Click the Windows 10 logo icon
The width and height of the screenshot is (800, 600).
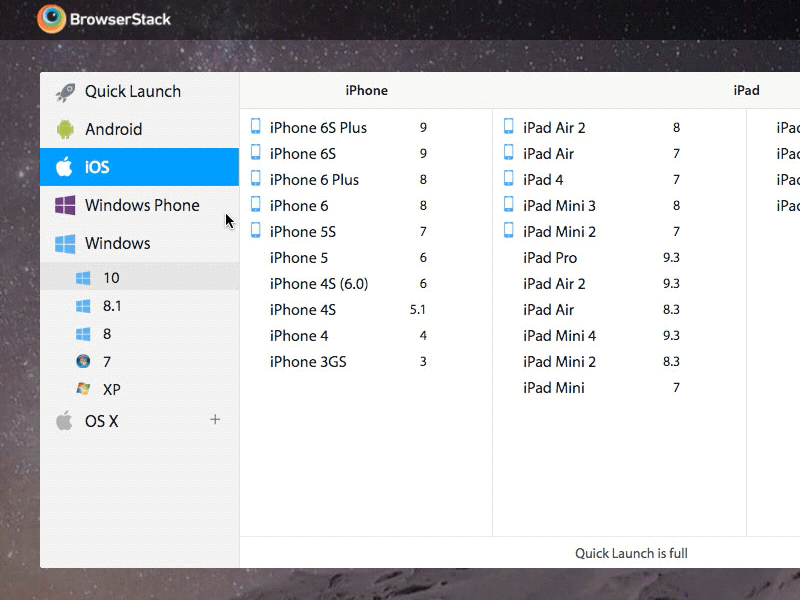tap(83, 278)
